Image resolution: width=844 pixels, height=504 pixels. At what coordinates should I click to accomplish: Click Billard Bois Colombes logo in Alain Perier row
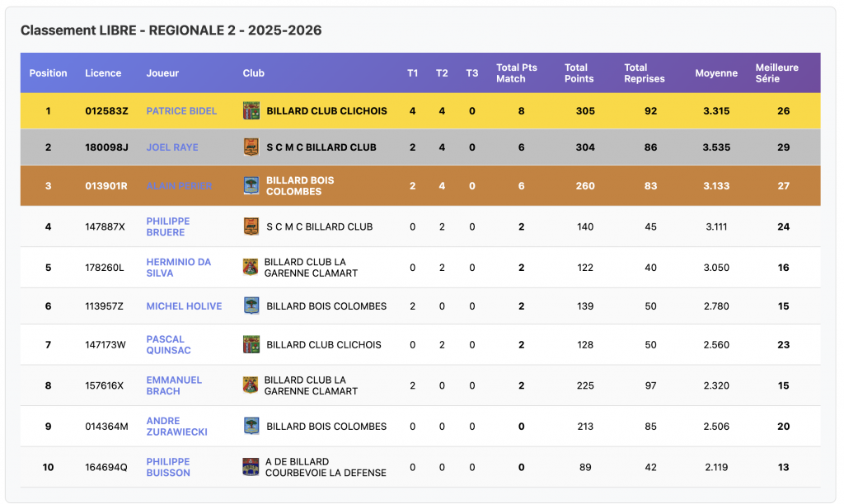pyautogui.click(x=251, y=185)
